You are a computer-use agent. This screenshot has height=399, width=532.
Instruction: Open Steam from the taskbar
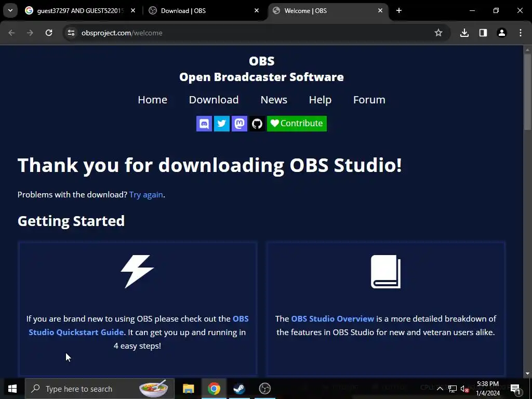click(239, 389)
